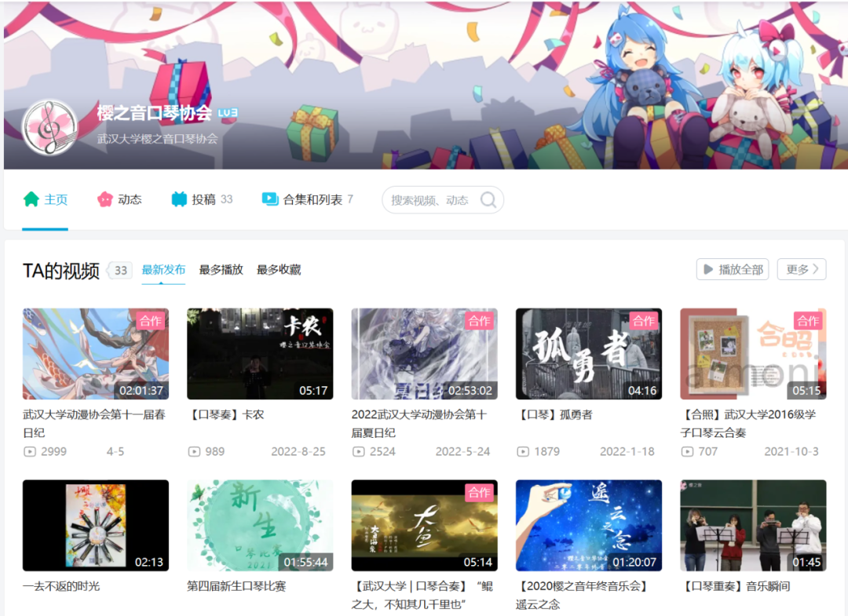Click title 2022武汉大学动漫协会第十届夏日纪

click(x=419, y=424)
